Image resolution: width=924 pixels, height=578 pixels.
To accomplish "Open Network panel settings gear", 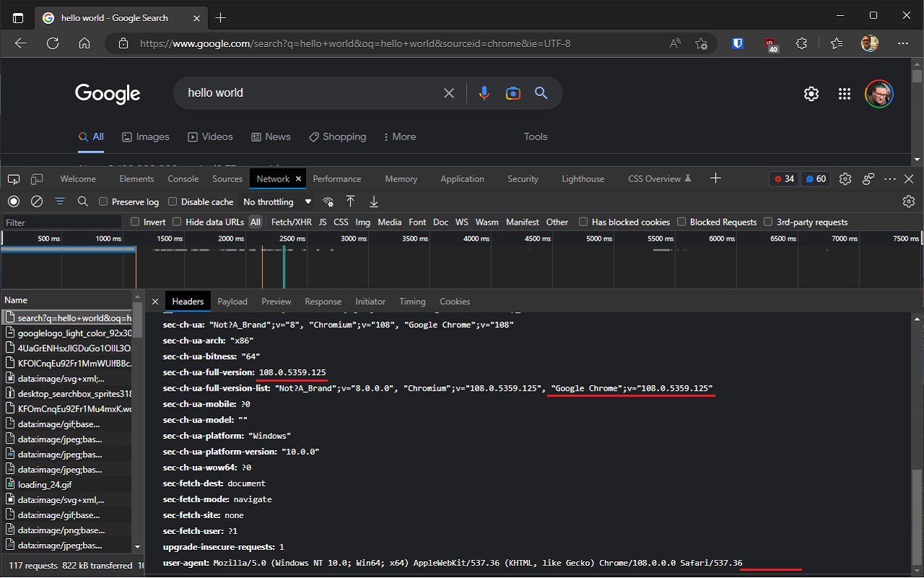I will [909, 202].
